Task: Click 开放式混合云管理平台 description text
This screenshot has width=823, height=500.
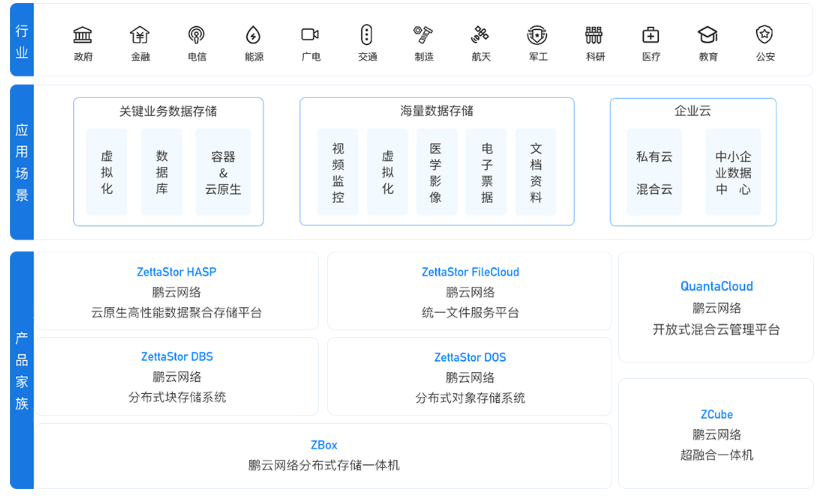Action: click(x=716, y=329)
